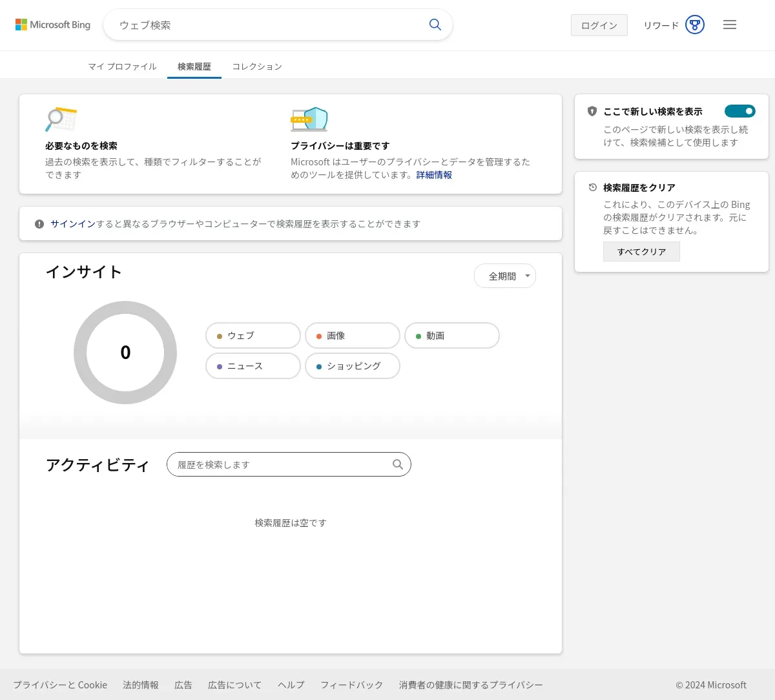Toggle the ウェブ filter chip
This screenshot has width=775, height=700.
[x=253, y=336]
